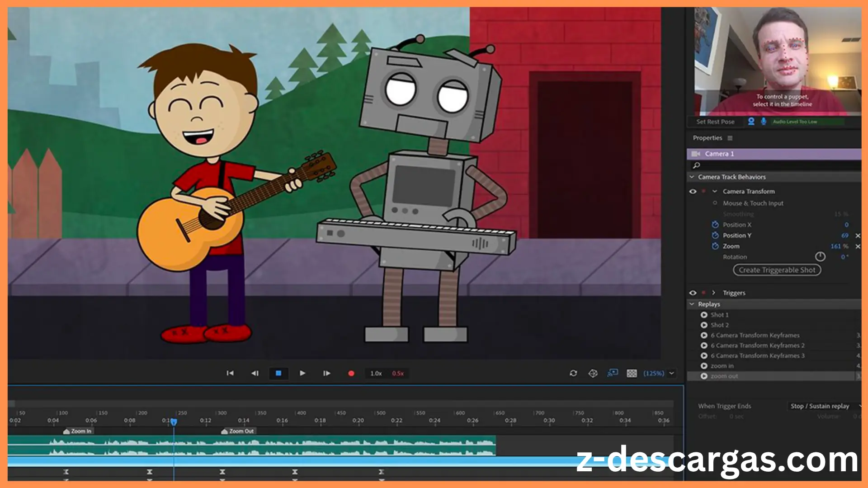Click the Rotation value 0°
This screenshot has width=868, height=488.
click(x=844, y=257)
